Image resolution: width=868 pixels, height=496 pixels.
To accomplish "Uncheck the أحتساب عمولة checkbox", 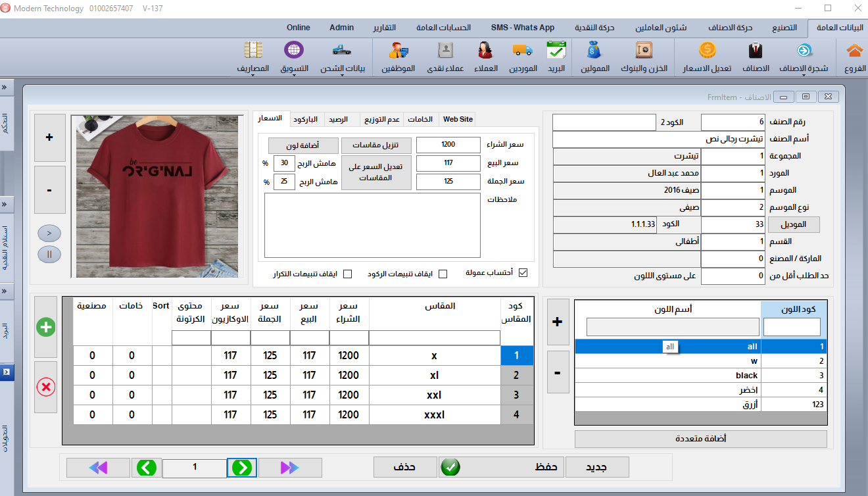I will click(x=523, y=273).
